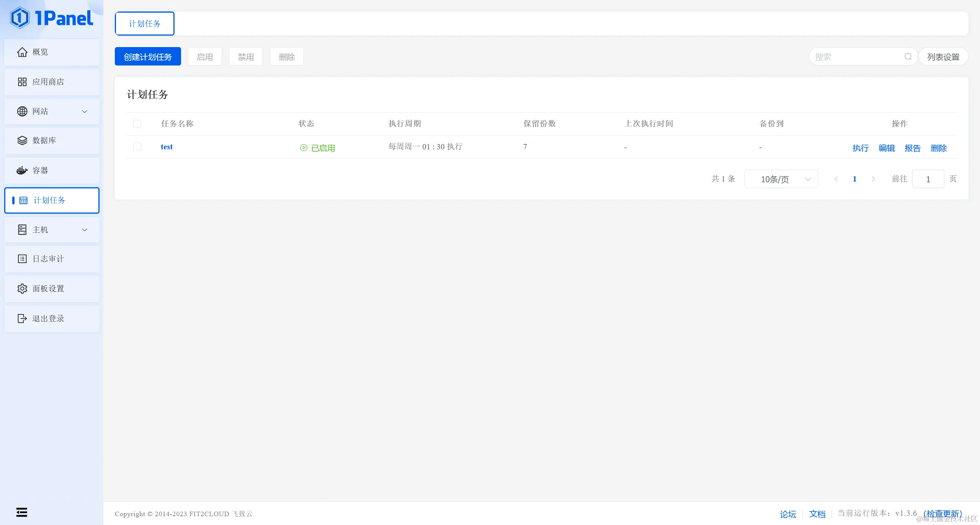Viewport: 980px width, 525px height.
Task: Collapse sidebar with bottom menu icon
Action: (22, 512)
